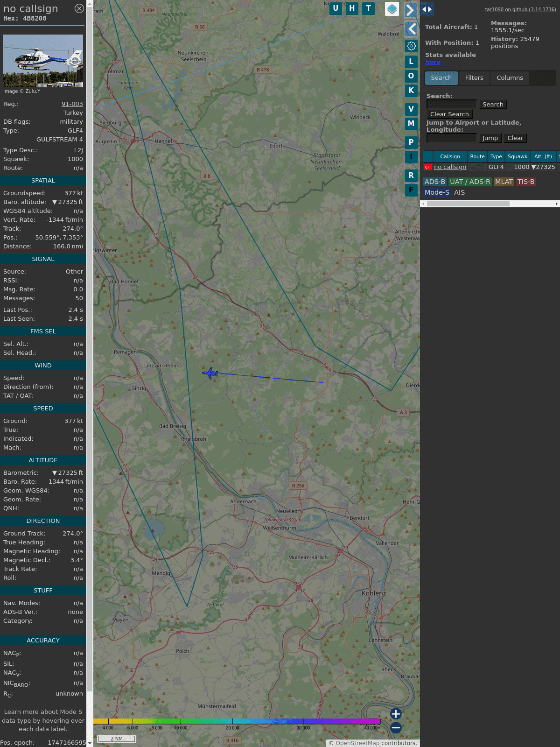Click the SIGNAL section header
This screenshot has height=747, width=560.
click(43, 259)
